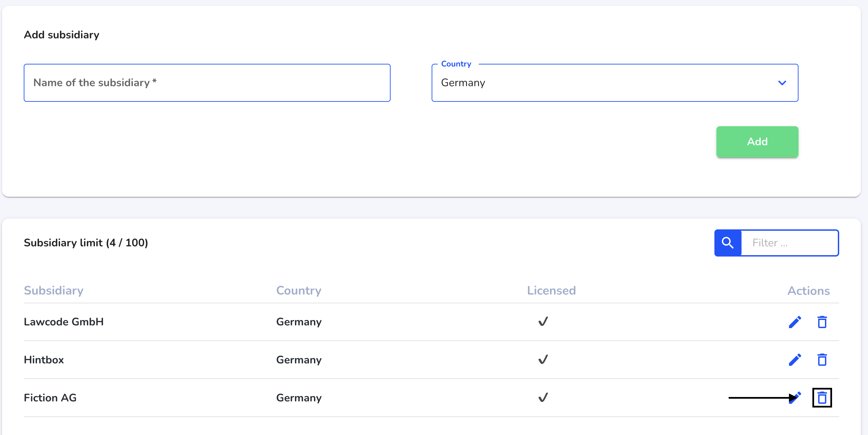Click the delete icon for Hintbox
868x435 pixels.
[x=823, y=360]
